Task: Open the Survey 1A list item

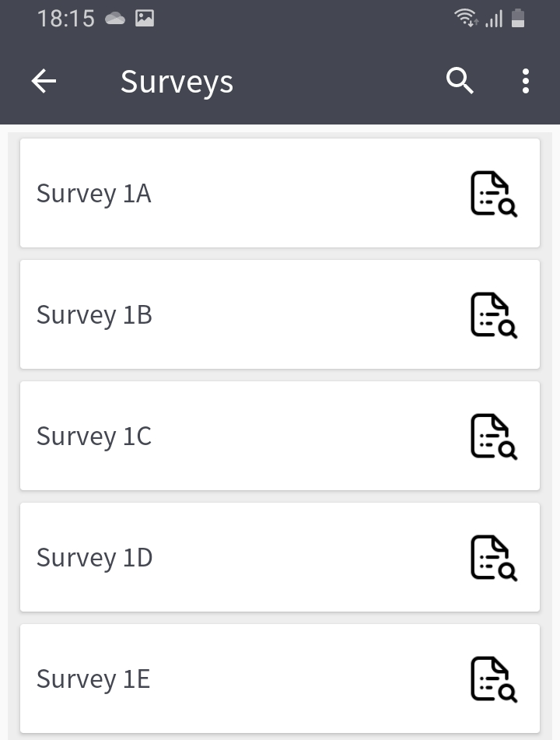Action: [x=233, y=194]
